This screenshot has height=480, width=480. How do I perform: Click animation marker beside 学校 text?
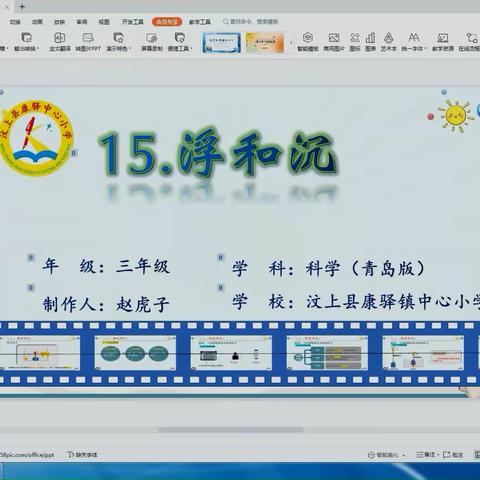click(x=220, y=288)
